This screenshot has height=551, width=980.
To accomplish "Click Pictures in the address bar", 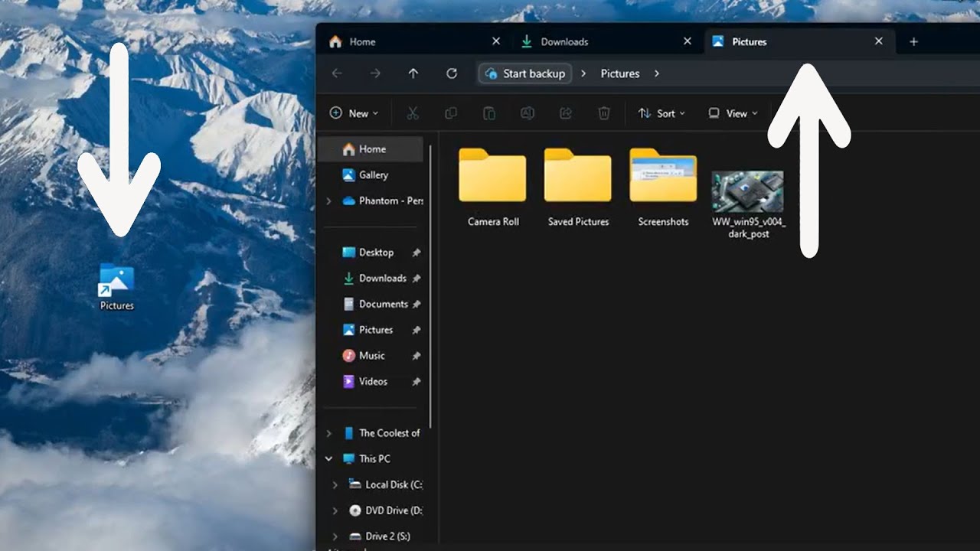I will point(620,73).
